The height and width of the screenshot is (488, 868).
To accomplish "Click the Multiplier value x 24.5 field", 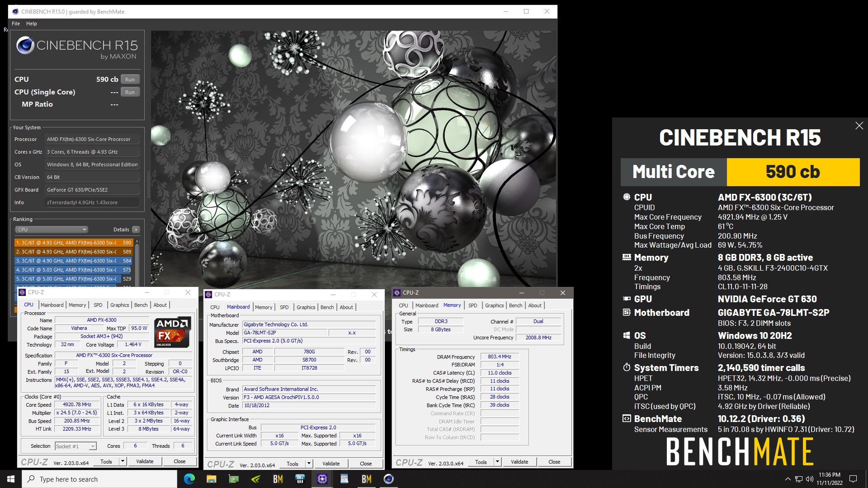I will tap(76, 413).
